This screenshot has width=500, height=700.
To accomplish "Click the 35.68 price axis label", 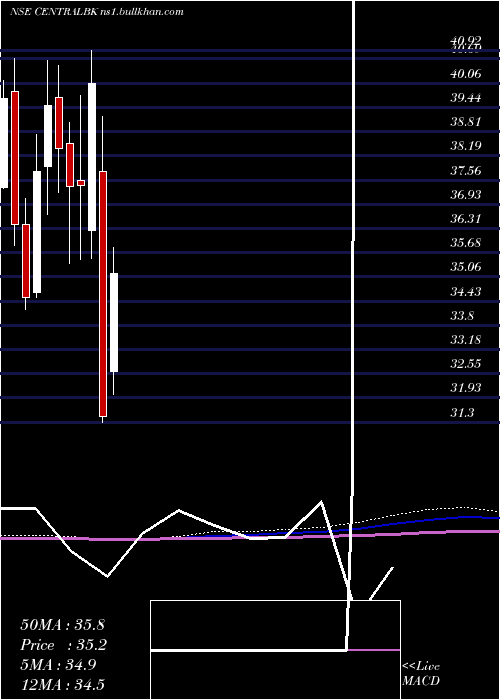I will (466, 242).
